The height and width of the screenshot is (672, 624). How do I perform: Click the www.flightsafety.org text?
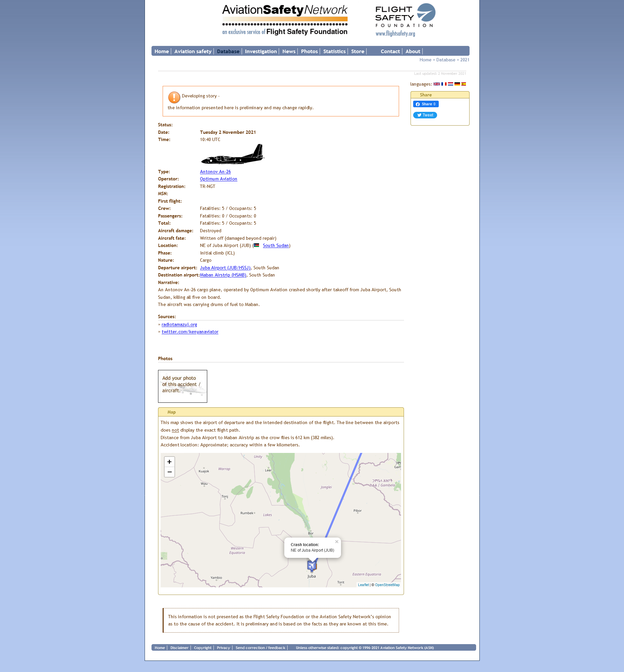coord(395,33)
